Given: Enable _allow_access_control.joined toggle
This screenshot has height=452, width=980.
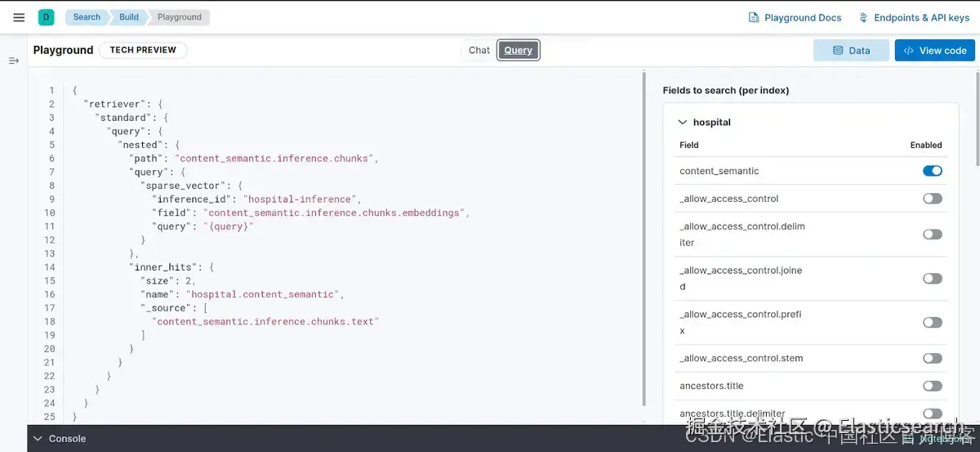Looking at the screenshot, I should pos(933,279).
